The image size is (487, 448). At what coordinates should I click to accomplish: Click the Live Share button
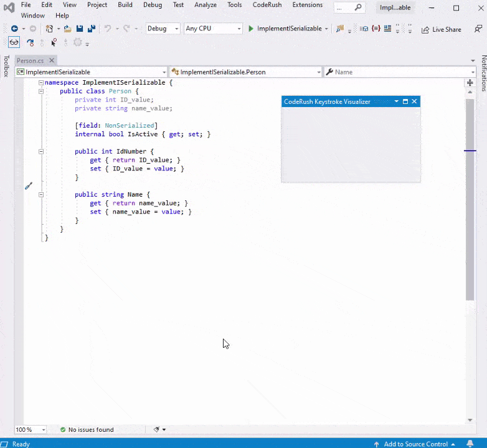tap(442, 29)
